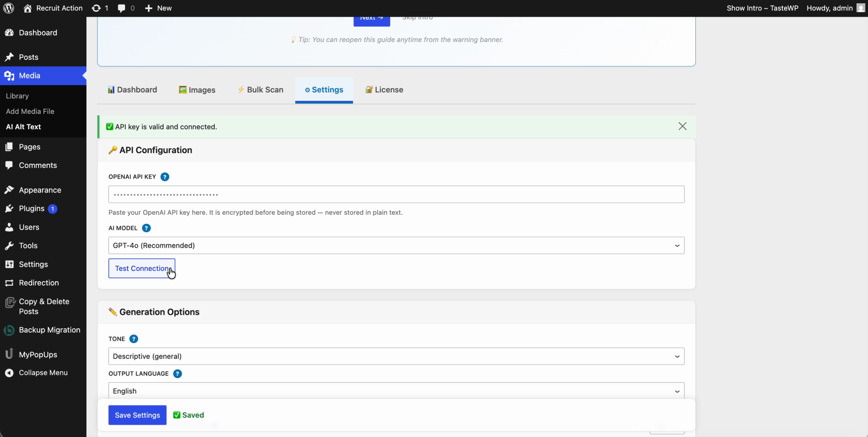Open Backup Migration from the sidebar
868x437 pixels.
(x=49, y=330)
